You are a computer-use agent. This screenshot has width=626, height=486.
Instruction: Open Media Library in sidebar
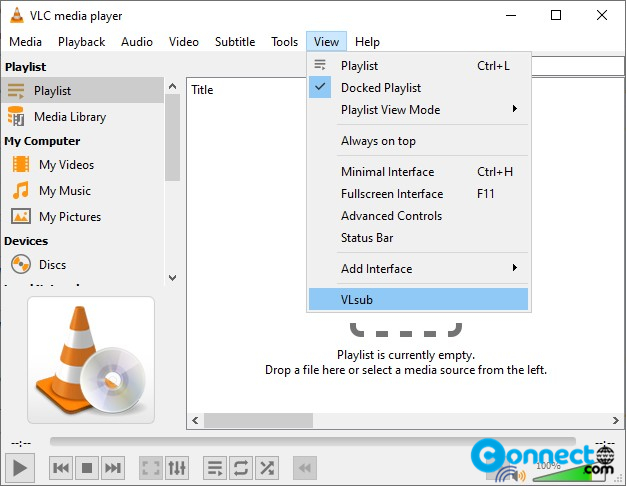pos(82,117)
